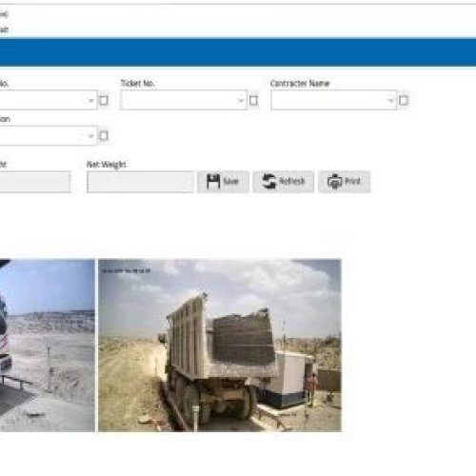This screenshot has height=476, width=476.
Task: Open the dump truck camera image
Action: click(220, 346)
